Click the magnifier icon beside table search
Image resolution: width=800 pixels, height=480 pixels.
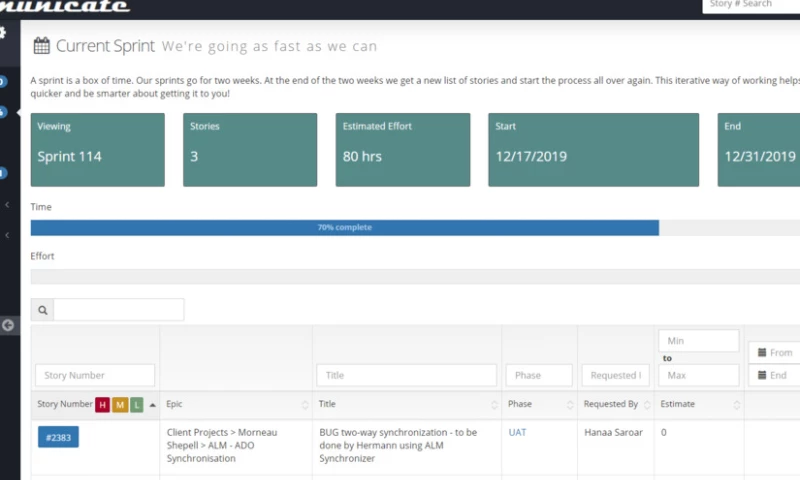[43, 310]
